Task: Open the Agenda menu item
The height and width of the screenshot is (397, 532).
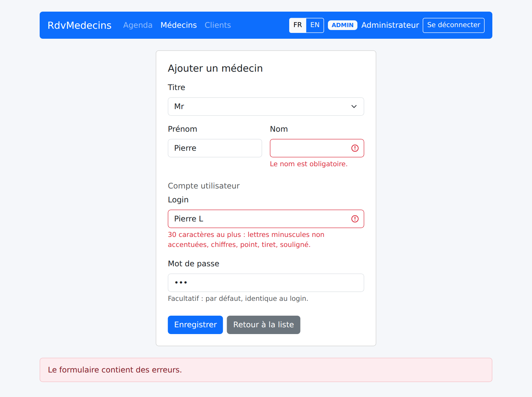Action: pyautogui.click(x=138, y=25)
